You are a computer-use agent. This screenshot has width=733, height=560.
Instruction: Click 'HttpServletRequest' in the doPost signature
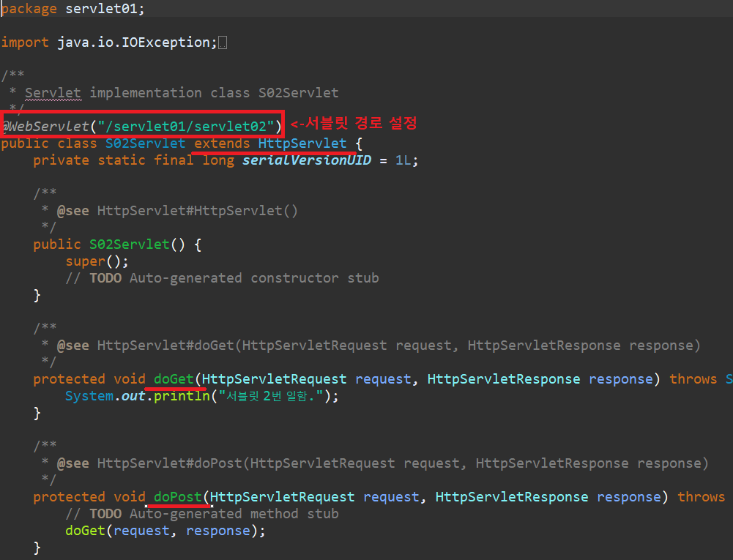coord(283,497)
